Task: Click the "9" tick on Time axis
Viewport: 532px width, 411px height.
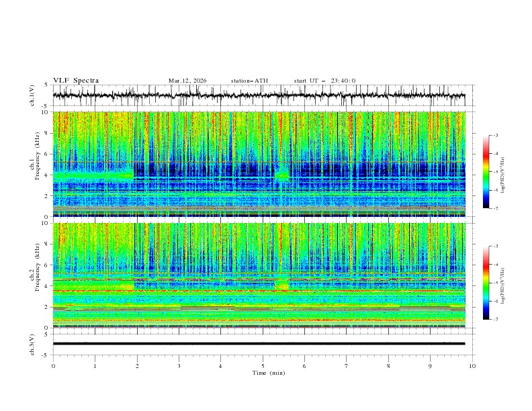Action: coord(430,366)
